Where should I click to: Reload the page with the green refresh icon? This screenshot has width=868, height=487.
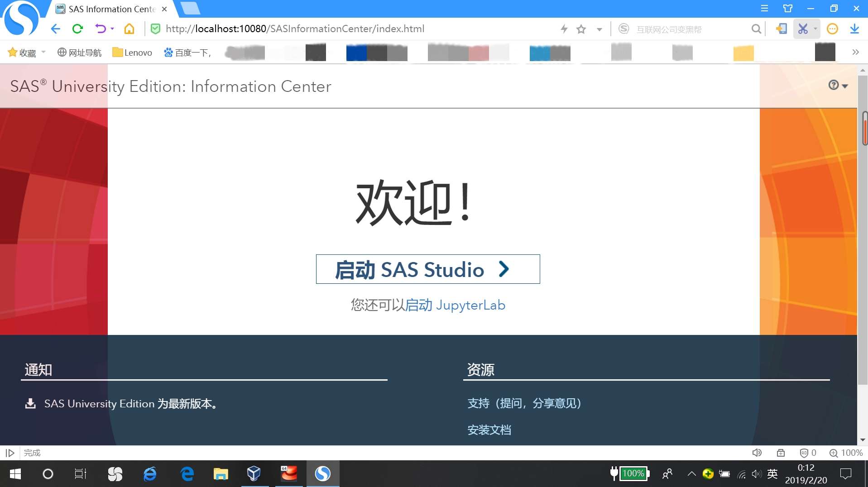click(x=77, y=29)
